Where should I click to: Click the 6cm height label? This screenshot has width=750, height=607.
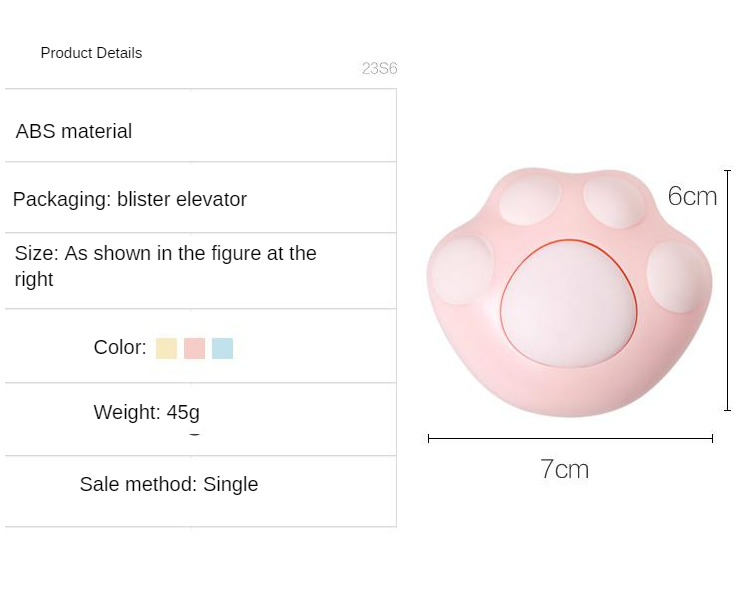692,196
